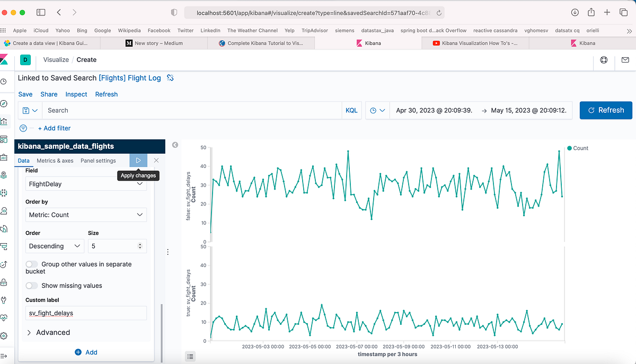Open the Order by Metric: Count dropdown
636x364 pixels.
tap(86, 215)
